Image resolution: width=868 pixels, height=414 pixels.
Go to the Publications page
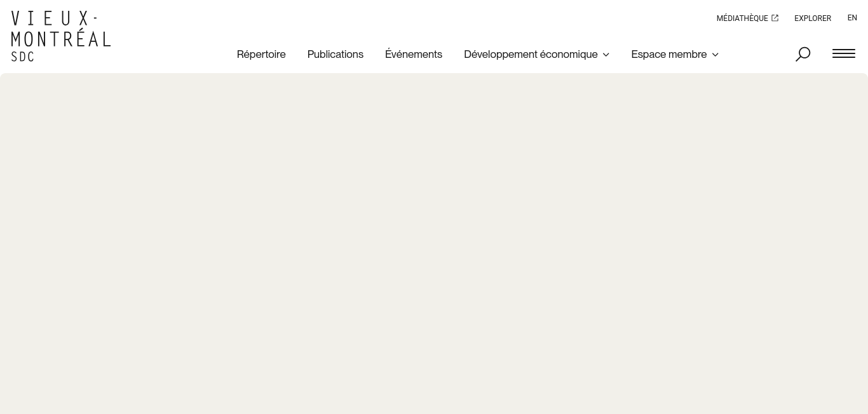coord(336,54)
